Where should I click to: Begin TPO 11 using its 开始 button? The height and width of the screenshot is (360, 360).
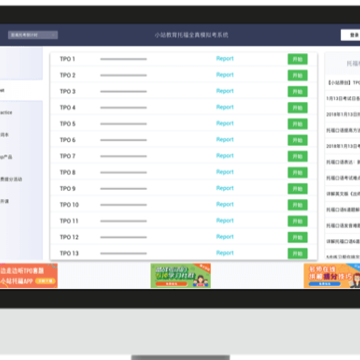[298, 221]
